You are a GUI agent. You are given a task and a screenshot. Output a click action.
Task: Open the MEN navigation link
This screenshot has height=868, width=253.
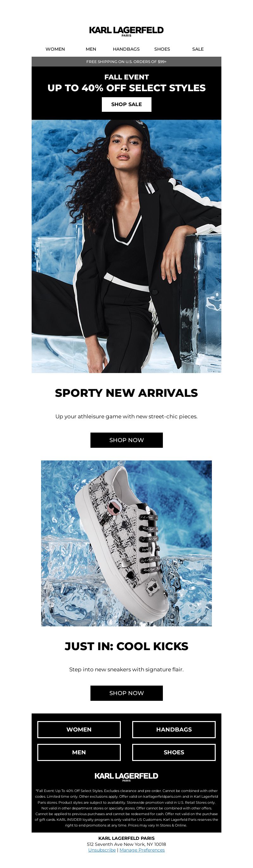pyautogui.click(x=91, y=49)
